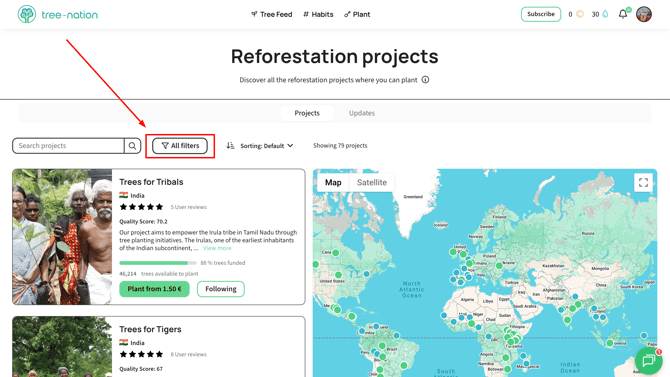The height and width of the screenshot is (377, 670).
Task: Switch the map to Satellite view
Action: [x=372, y=183]
